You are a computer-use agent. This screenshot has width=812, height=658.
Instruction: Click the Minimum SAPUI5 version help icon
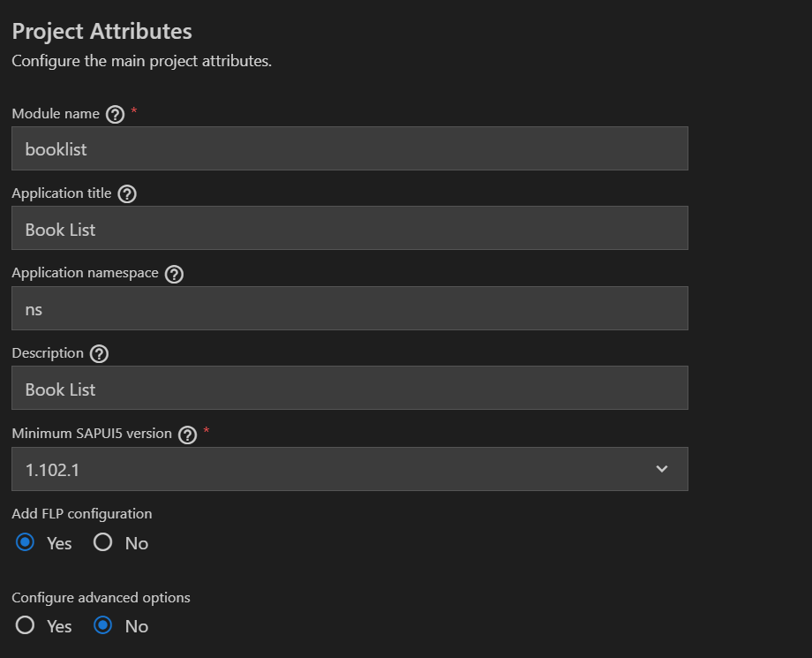tap(187, 435)
